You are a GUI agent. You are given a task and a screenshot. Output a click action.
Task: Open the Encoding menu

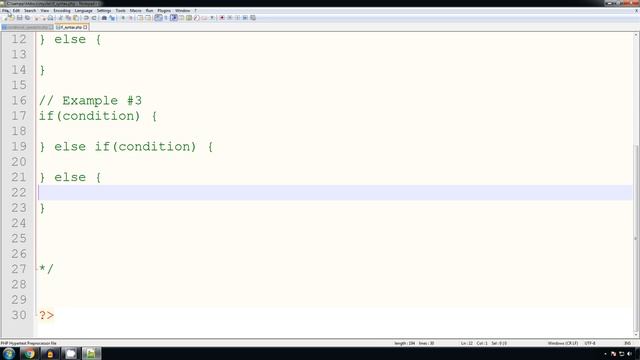click(x=62, y=11)
